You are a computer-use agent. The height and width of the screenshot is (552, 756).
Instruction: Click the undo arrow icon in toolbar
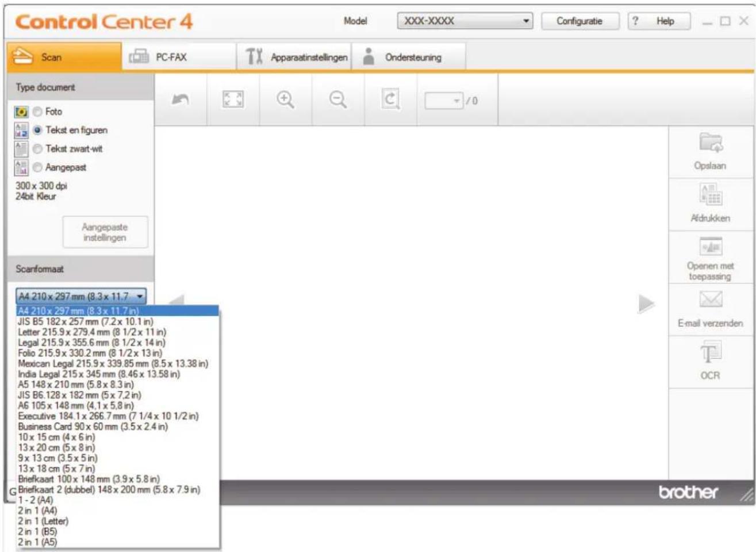pos(181,100)
